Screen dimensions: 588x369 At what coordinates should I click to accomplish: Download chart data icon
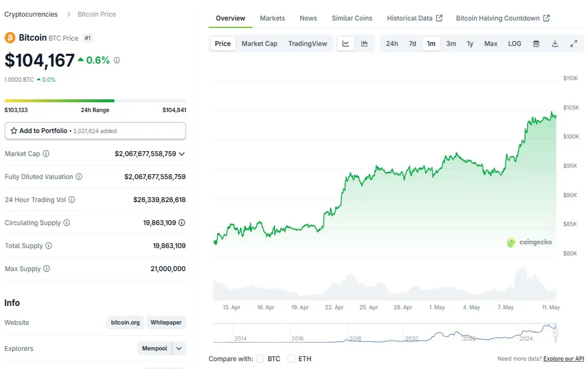tap(555, 44)
